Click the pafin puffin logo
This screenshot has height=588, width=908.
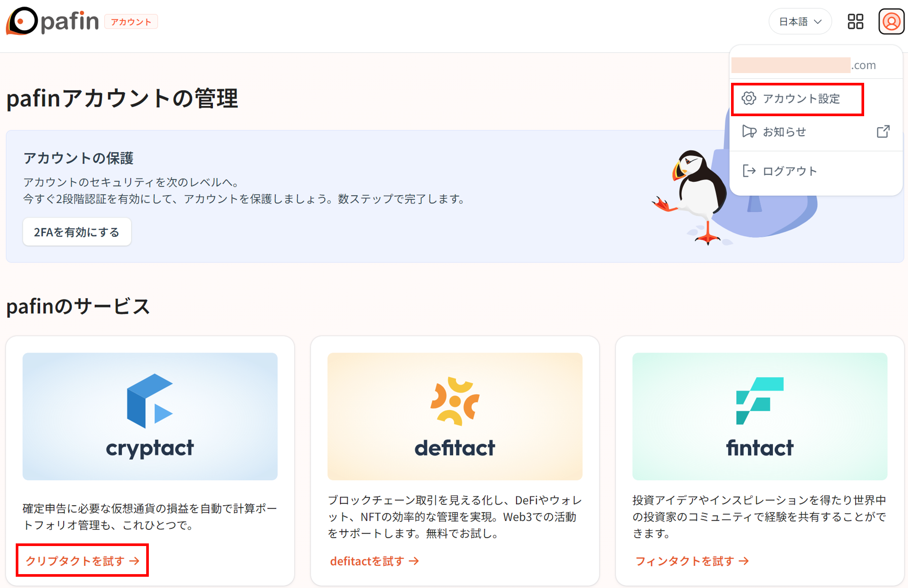coord(52,21)
